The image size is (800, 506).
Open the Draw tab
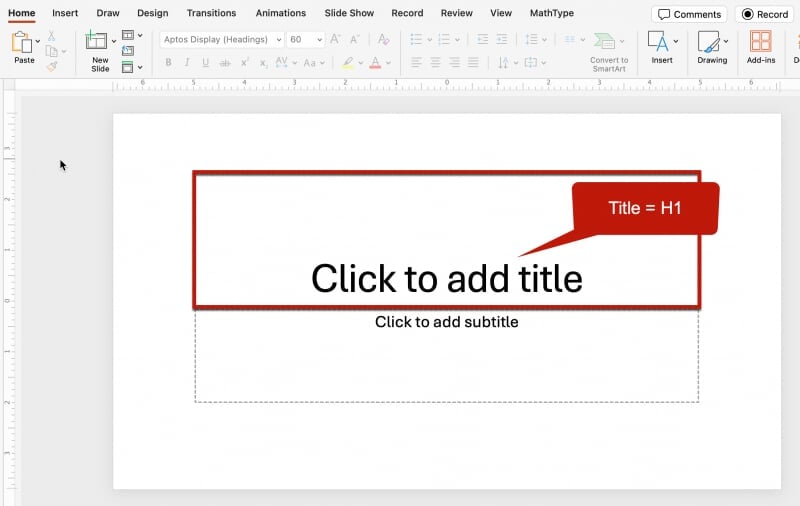[x=108, y=13]
